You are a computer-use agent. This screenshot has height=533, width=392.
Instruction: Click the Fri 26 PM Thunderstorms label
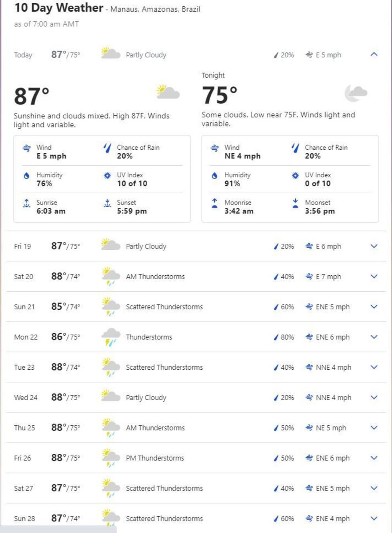tap(155, 458)
